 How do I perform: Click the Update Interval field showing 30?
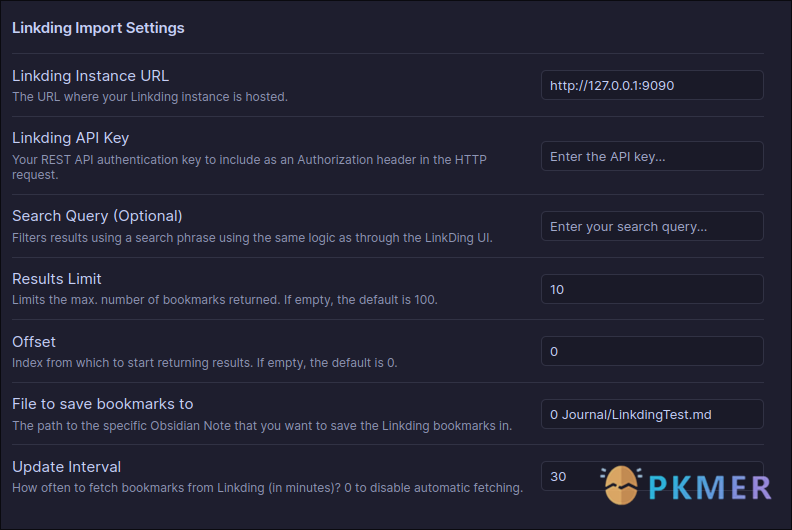[x=652, y=476]
